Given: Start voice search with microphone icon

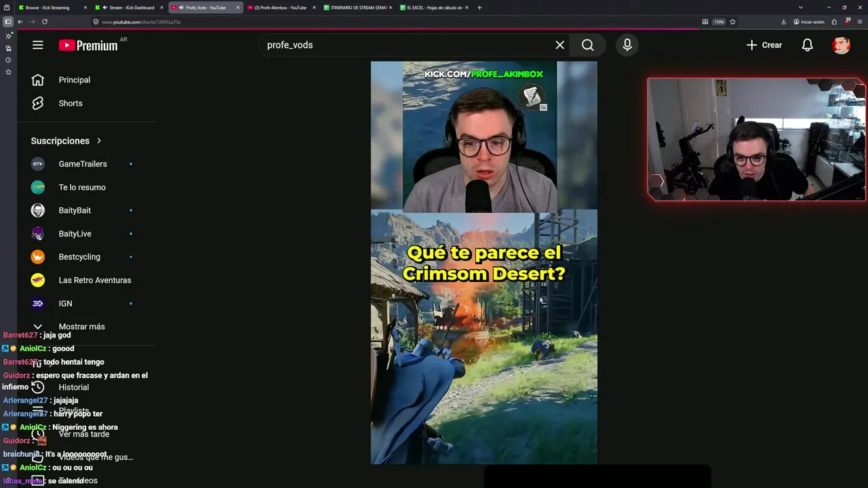Looking at the screenshot, I should 627,45.
